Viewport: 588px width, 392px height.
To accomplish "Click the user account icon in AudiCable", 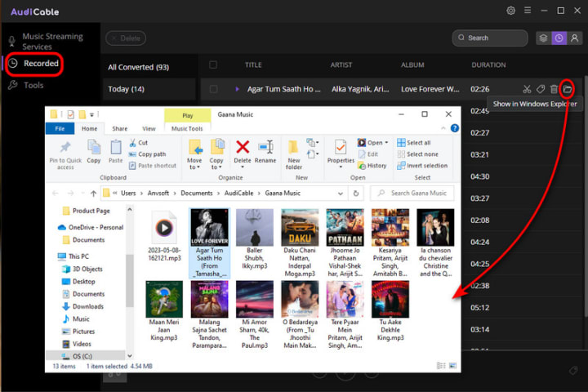I will [574, 38].
